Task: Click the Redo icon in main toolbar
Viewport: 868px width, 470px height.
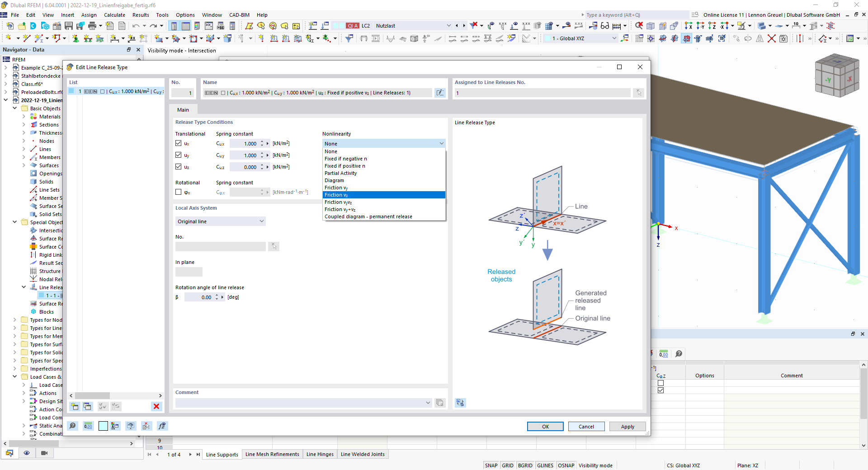Action: (x=154, y=26)
